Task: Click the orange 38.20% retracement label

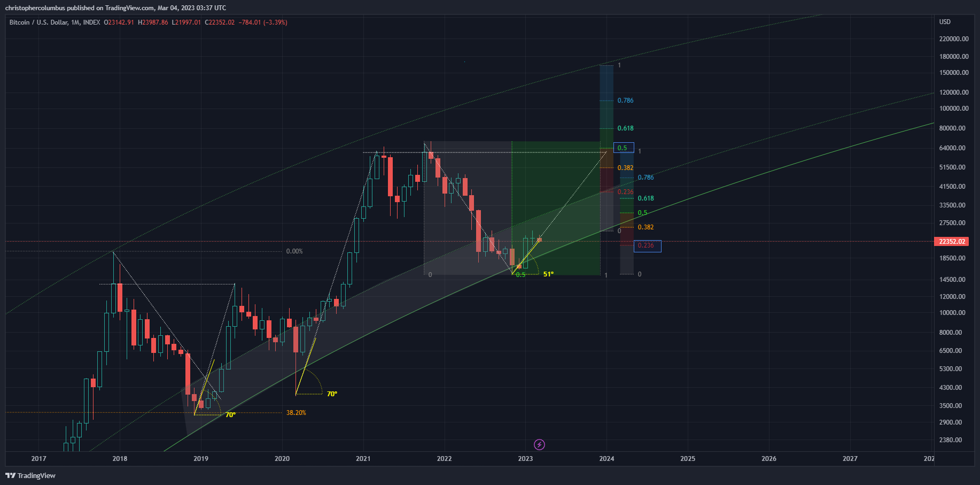Action: [x=296, y=413]
